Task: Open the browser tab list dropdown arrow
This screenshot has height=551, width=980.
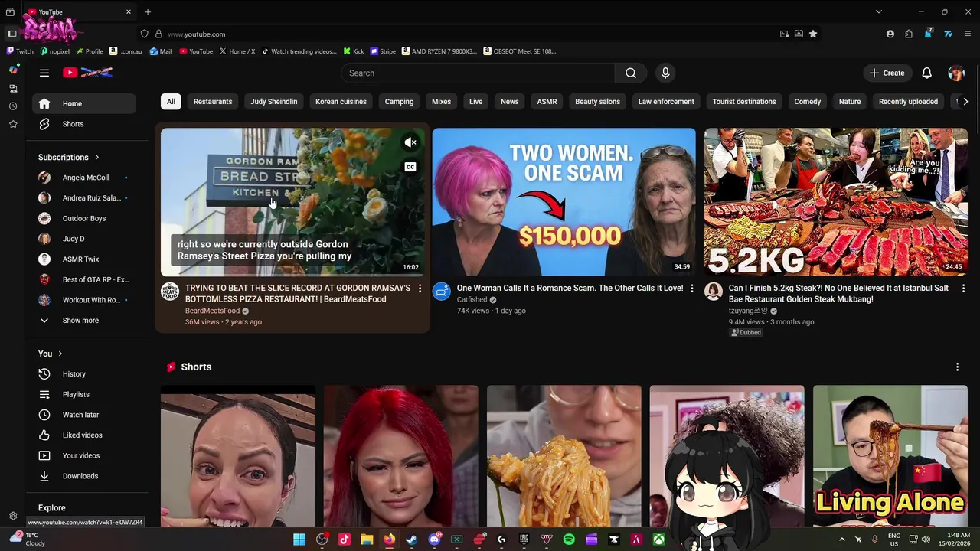Action: (x=879, y=11)
